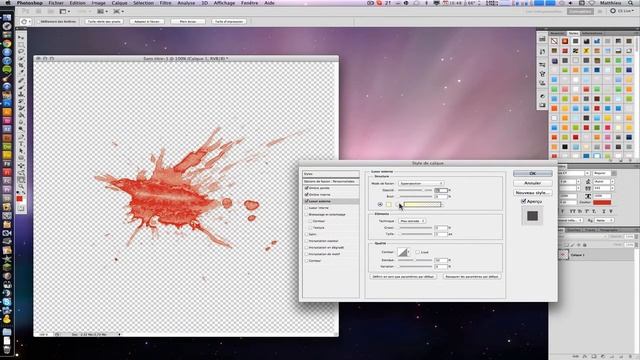Enable Incrustation couleur checkbox
640x360 pixels.
coord(307,241)
